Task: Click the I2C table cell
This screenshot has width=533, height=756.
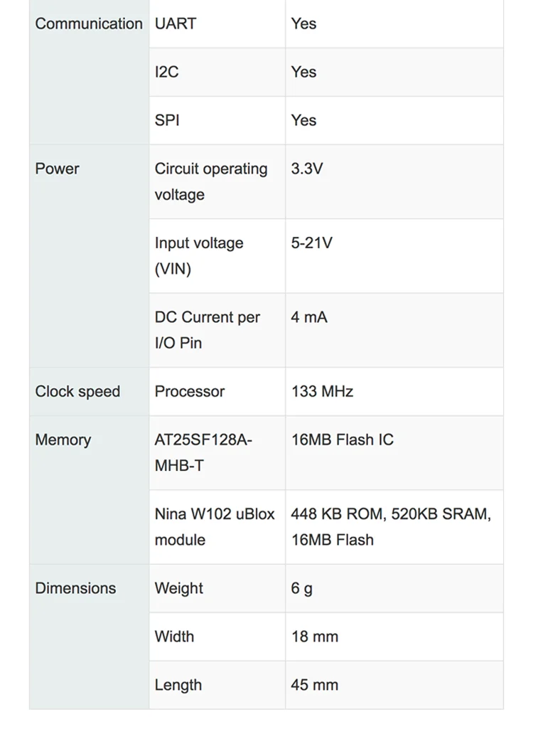Action: tap(167, 73)
